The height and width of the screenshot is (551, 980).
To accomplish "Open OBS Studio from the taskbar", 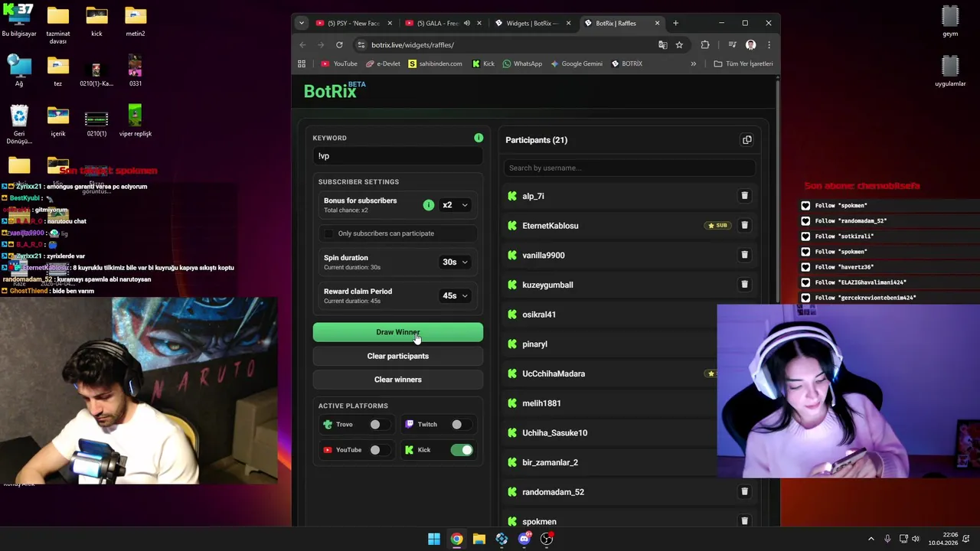I will click(x=547, y=539).
